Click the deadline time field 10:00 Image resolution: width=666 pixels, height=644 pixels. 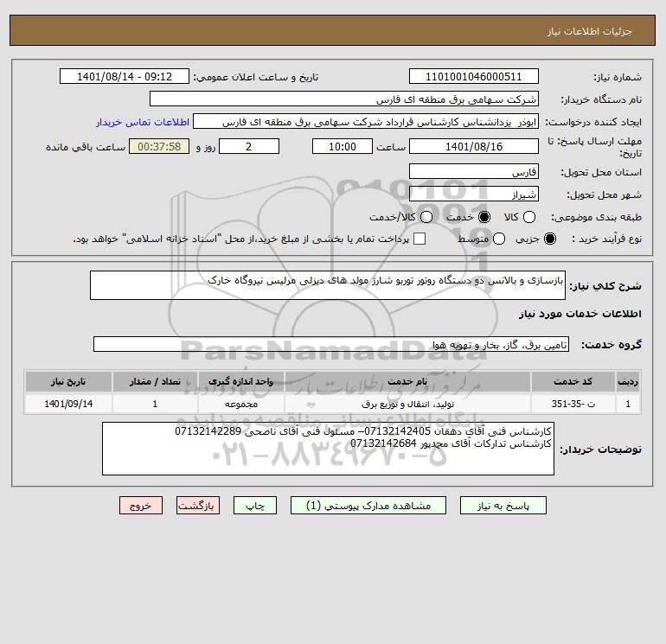pos(343,146)
